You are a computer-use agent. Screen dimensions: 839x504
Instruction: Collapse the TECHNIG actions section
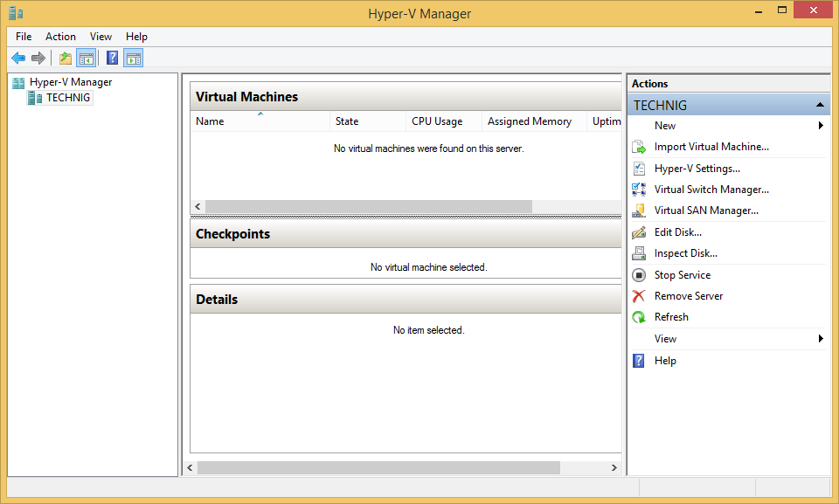(820, 104)
